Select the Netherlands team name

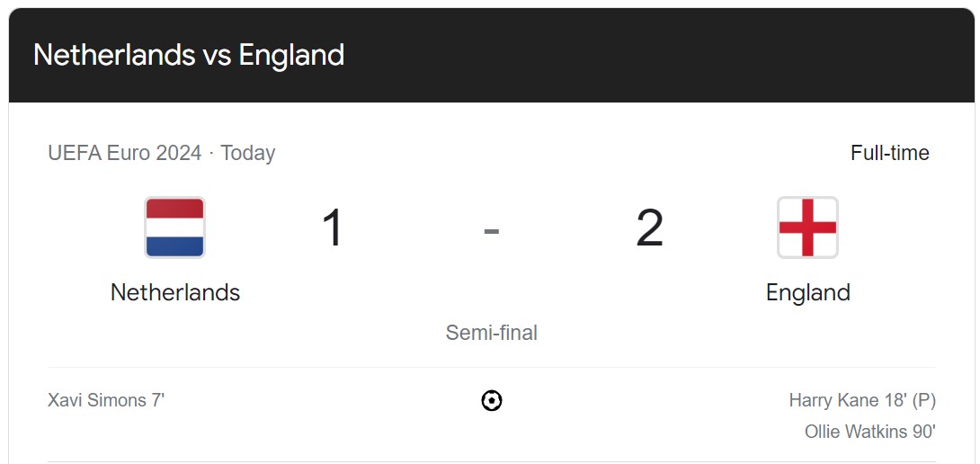pos(175,292)
